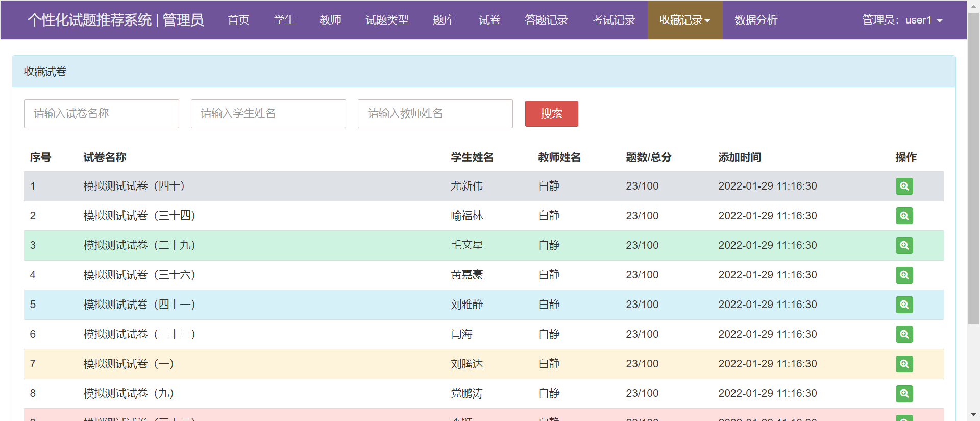Click magnifier icon in 刘雅静's row
Screen dimensions: 980x421
[x=904, y=305]
